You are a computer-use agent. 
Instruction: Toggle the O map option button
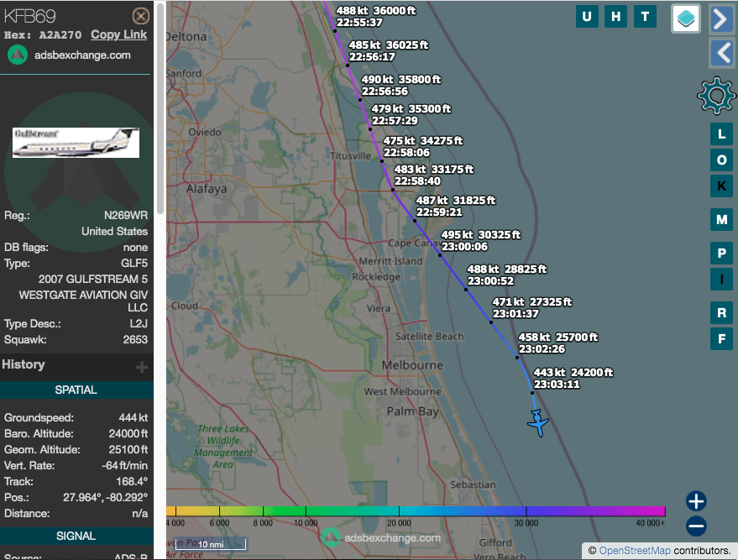pos(721,160)
